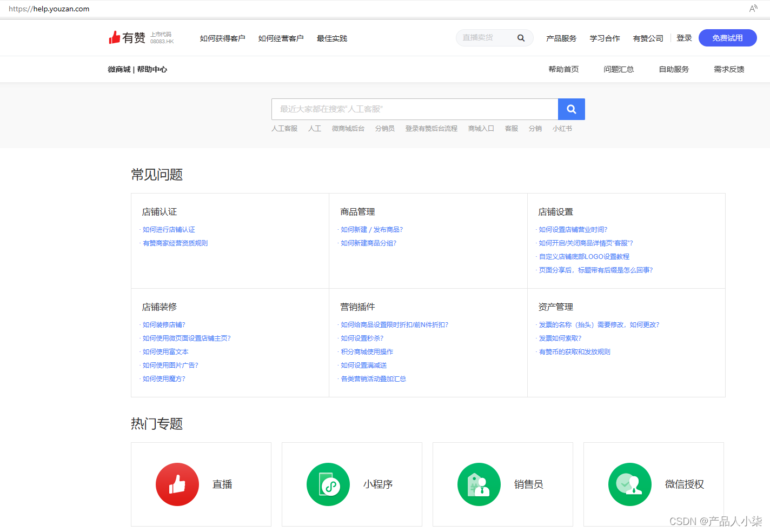Viewport: 770px width, 532px height.
Task: Select the 分销员 hot search keyword
Action: pos(385,129)
